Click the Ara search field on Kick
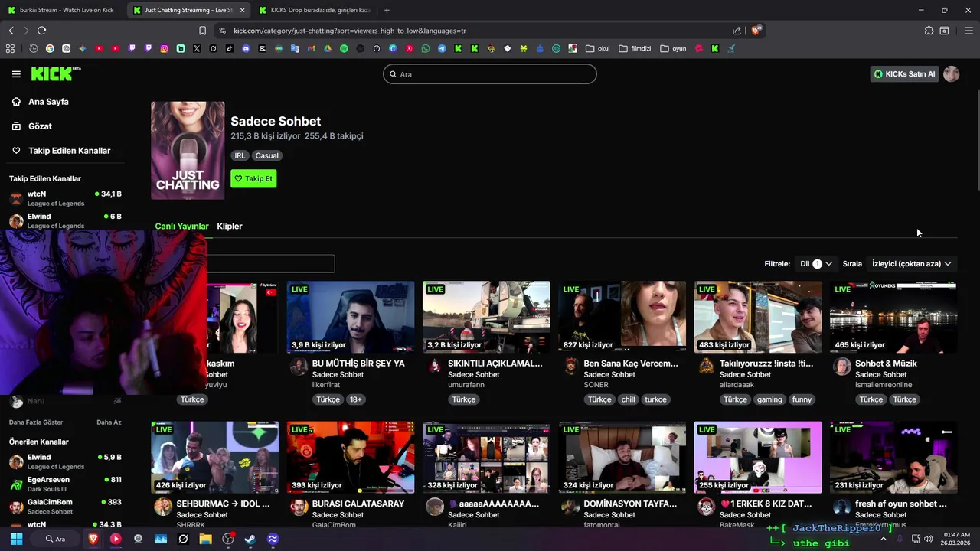 490,74
